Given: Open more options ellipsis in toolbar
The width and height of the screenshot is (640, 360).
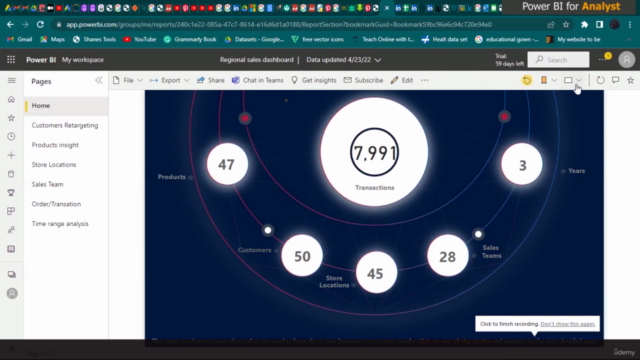Looking at the screenshot, I should [425, 80].
